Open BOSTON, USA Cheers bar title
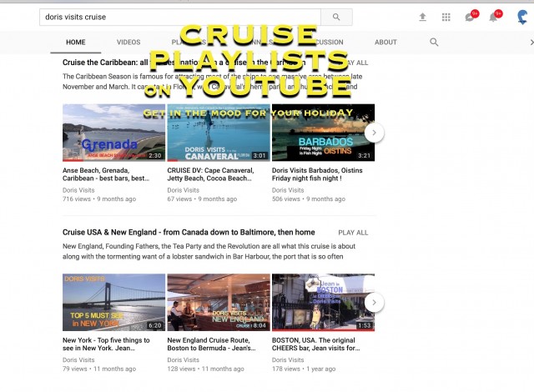The image size is (534, 392). (x=315, y=344)
